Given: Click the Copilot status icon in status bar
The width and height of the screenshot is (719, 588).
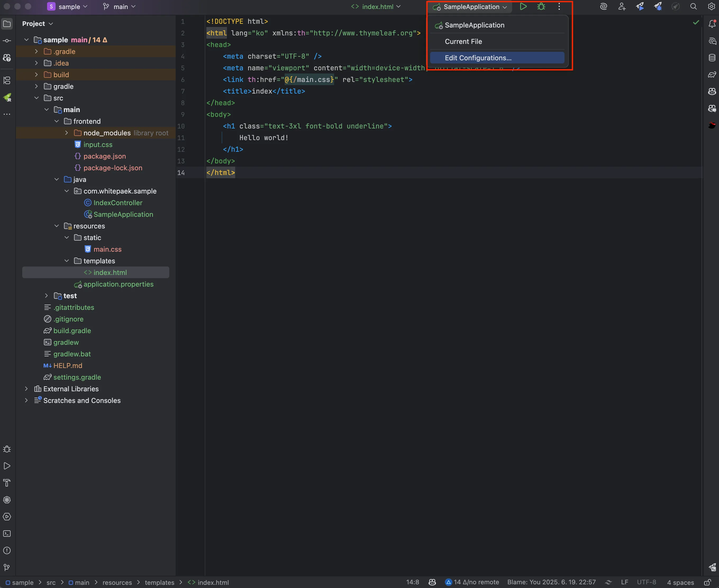Looking at the screenshot, I should 432,582.
